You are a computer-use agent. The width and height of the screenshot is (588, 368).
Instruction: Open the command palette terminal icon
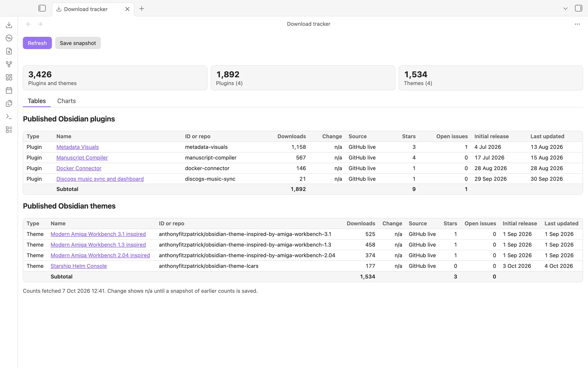tap(9, 117)
